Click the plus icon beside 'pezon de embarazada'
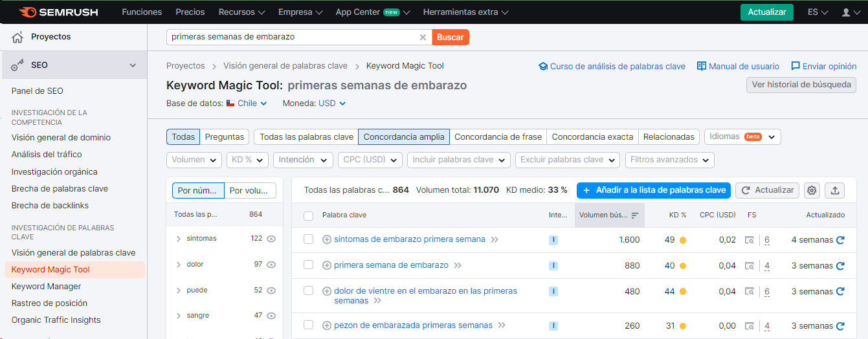Viewport: 868px width, 339px height. pyautogui.click(x=327, y=325)
